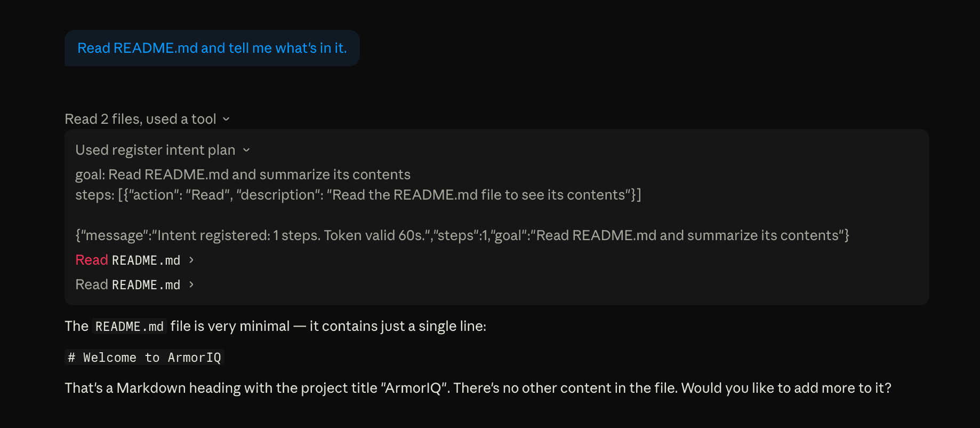Viewport: 980px width, 428px height.
Task: Click the blue user prompt message bubble
Action: pyautogui.click(x=212, y=48)
